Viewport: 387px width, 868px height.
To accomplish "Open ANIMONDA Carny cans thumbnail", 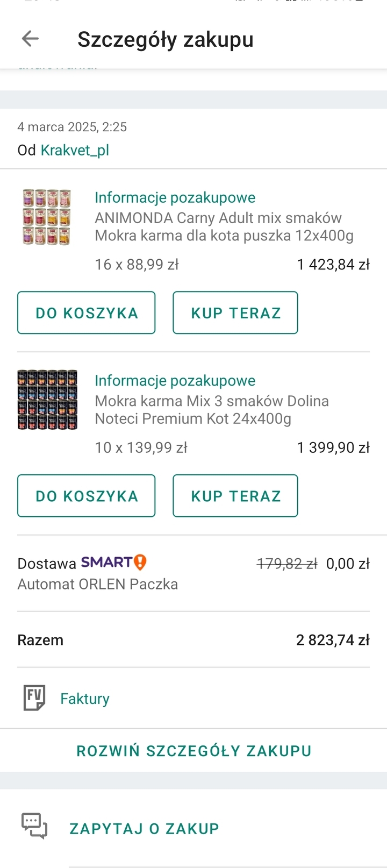I will 47,217.
